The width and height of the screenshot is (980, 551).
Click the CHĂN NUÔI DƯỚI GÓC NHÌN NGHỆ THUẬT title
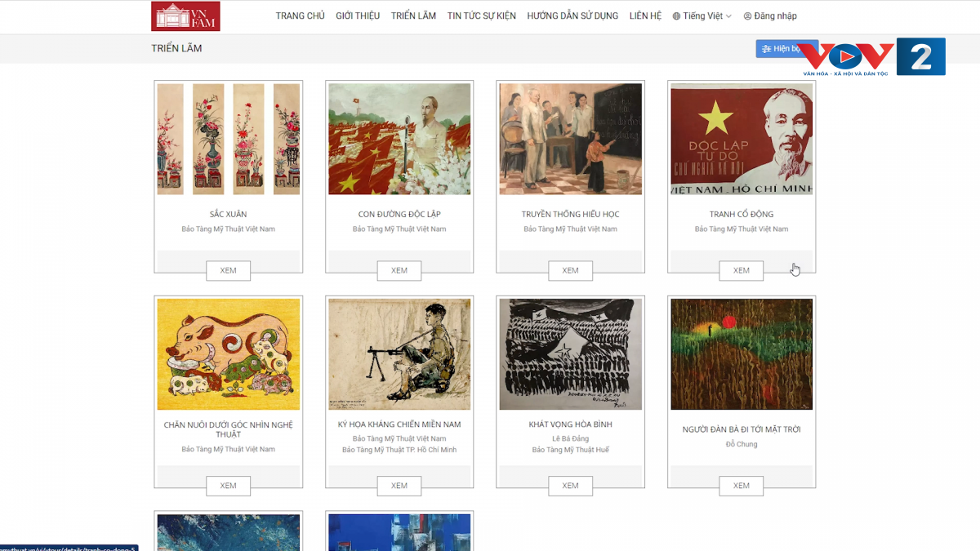(229, 429)
